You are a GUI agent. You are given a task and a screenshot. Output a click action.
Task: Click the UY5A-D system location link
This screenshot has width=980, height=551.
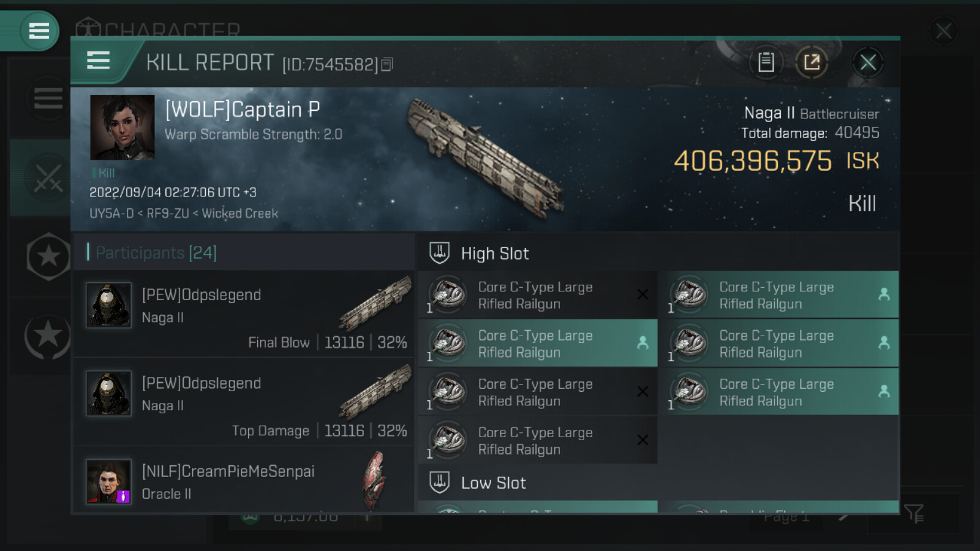click(x=111, y=214)
